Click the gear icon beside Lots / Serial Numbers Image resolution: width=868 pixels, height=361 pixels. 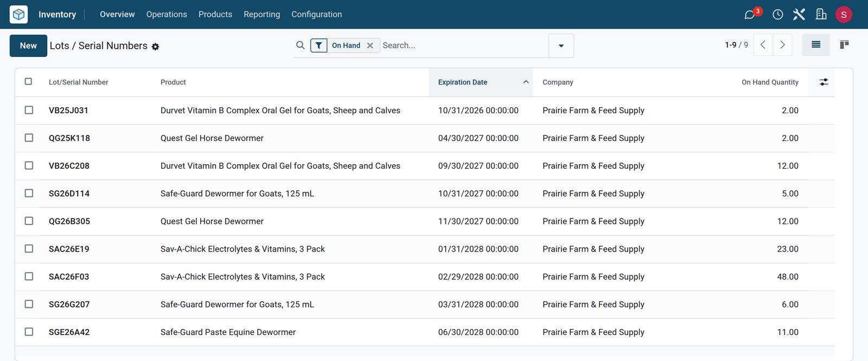click(156, 47)
